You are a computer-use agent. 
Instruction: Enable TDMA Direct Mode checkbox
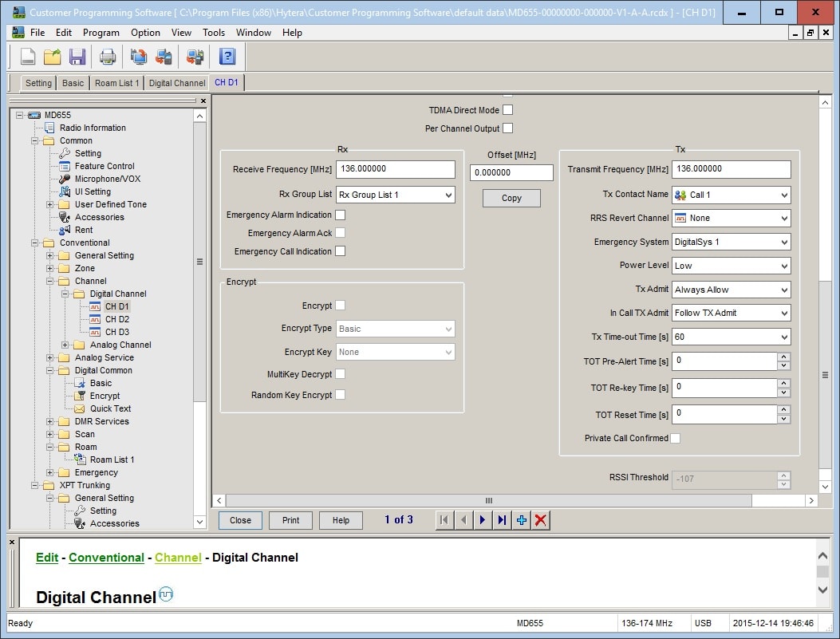pyautogui.click(x=507, y=110)
